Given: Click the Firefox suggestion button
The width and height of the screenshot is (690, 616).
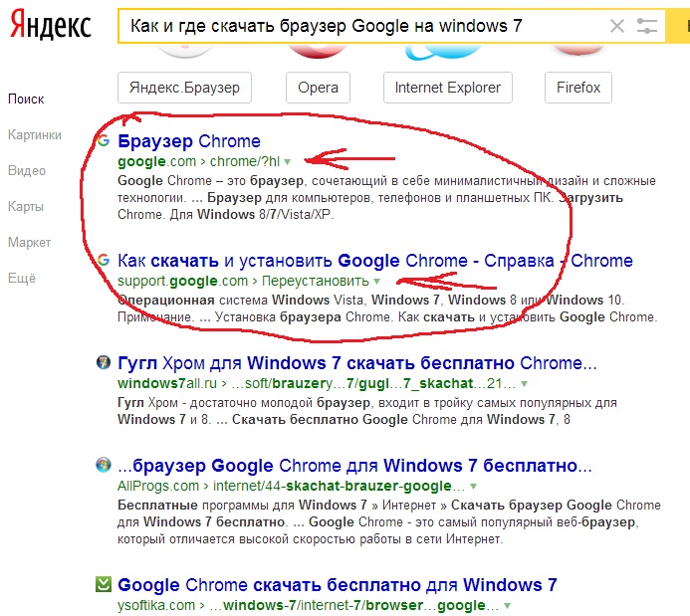Looking at the screenshot, I should (578, 88).
